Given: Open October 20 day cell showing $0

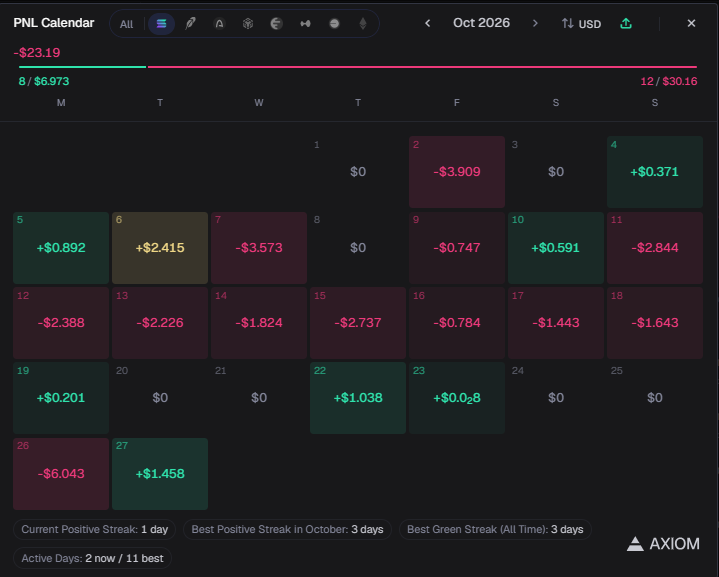Looking at the screenshot, I should 160,398.
